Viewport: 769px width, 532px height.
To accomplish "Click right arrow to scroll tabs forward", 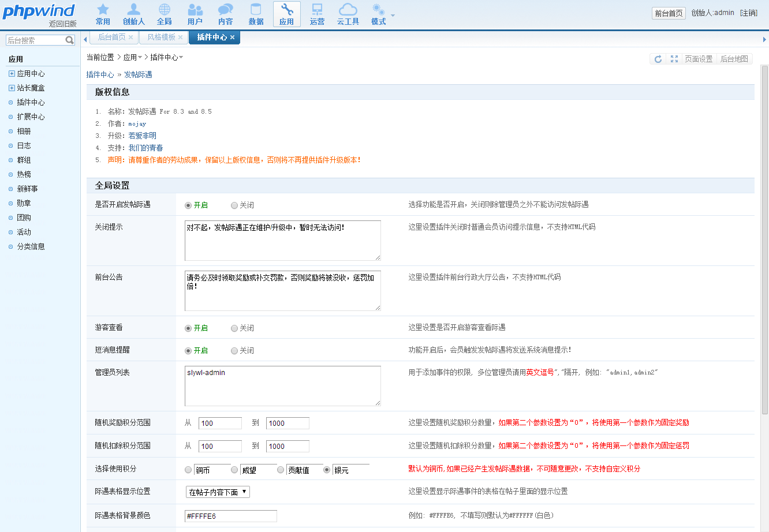I will (x=765, y=39).
